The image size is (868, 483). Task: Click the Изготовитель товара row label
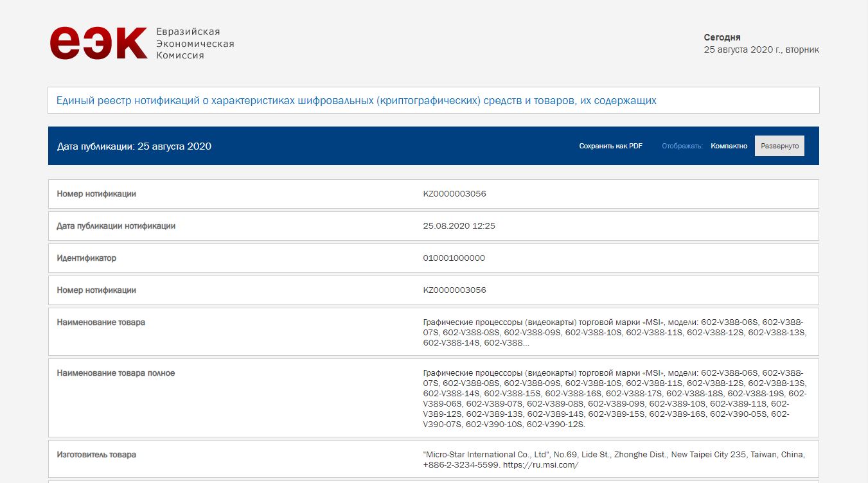[x=96, y=455]
